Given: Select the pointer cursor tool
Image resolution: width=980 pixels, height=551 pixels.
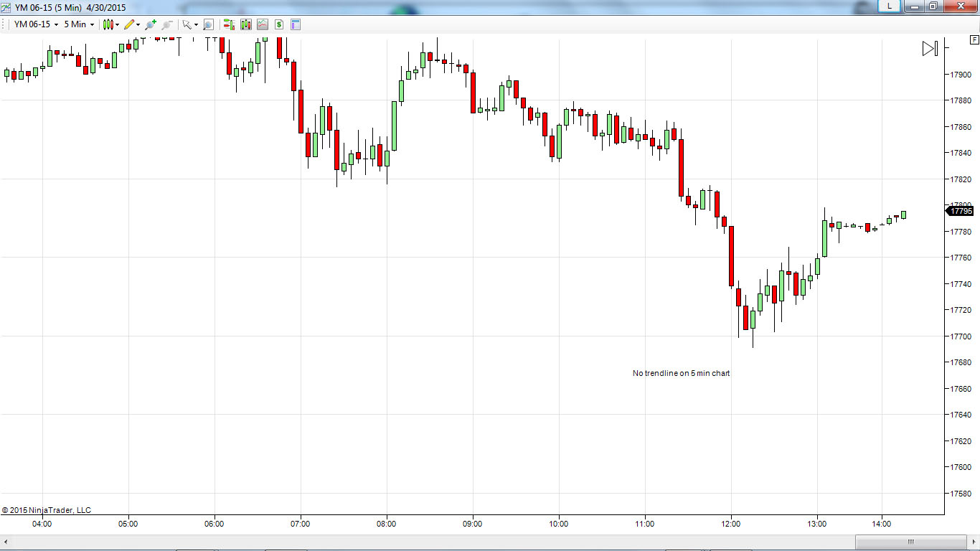Looking at the screenshot, I should coord(187,24).
